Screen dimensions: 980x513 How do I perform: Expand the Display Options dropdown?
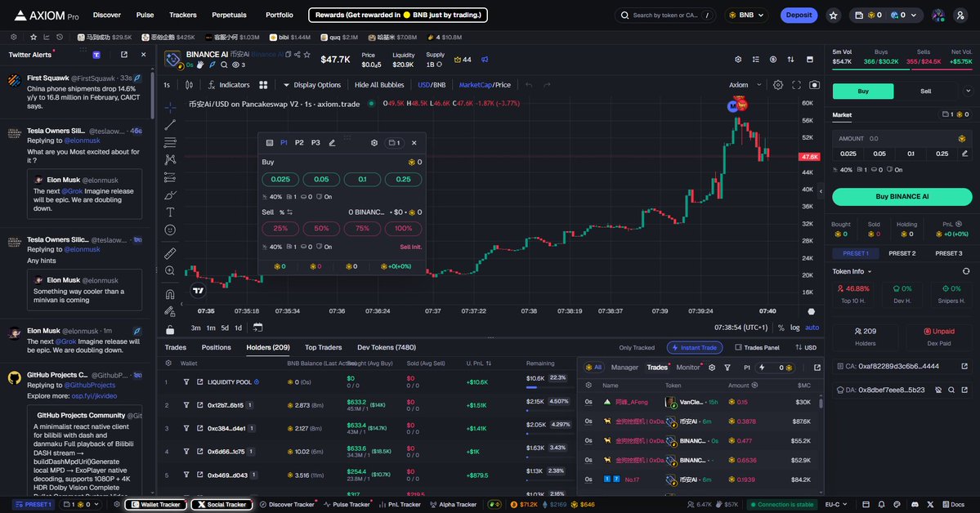[312, 85]
